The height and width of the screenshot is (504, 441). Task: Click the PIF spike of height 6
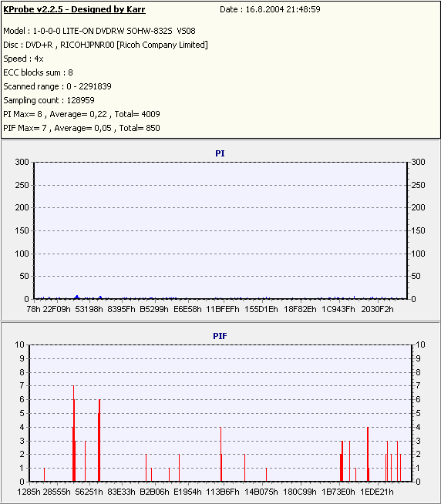99,440
